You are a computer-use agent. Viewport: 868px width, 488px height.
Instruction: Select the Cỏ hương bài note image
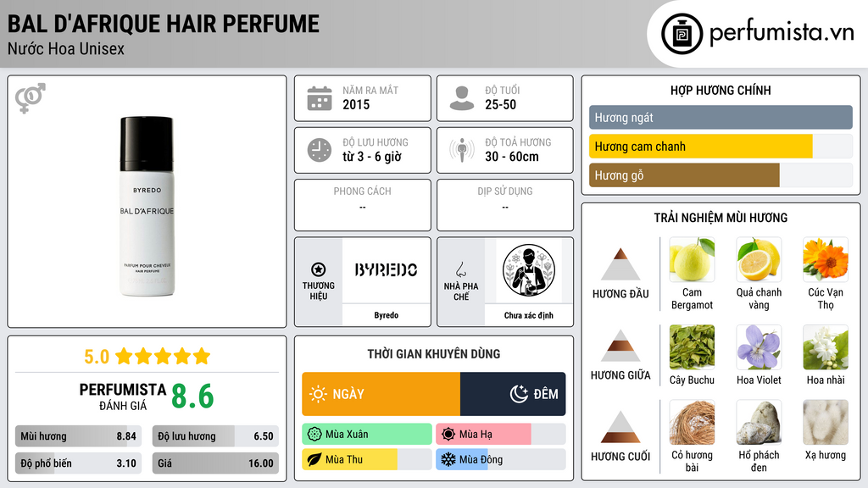(692, 422)
